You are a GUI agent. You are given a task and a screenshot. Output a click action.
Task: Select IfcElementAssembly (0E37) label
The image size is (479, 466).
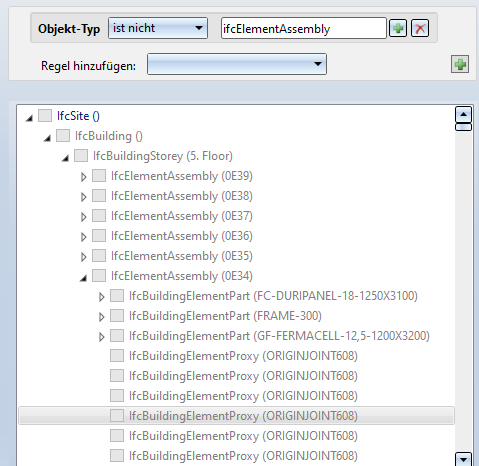182,216
